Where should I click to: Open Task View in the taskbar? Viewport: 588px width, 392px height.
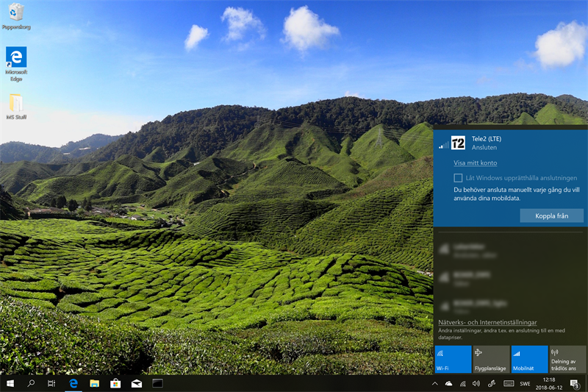(x=51, y=383)
